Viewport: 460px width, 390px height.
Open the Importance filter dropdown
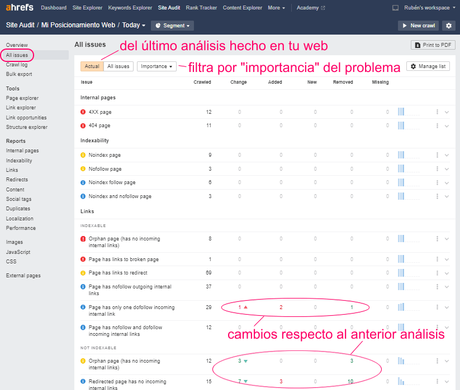(x=157, y=66)
